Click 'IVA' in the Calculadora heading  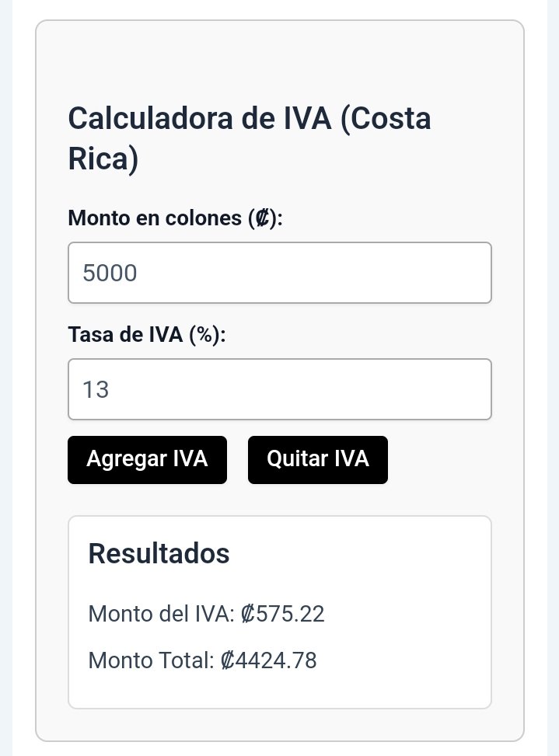tap(307, 118)
